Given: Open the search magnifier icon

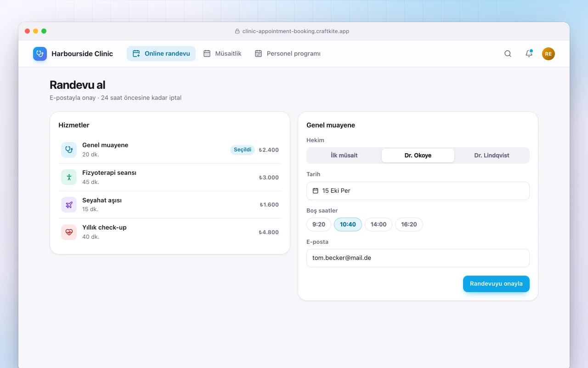Looking at the screenshot, I should point(508,54).
